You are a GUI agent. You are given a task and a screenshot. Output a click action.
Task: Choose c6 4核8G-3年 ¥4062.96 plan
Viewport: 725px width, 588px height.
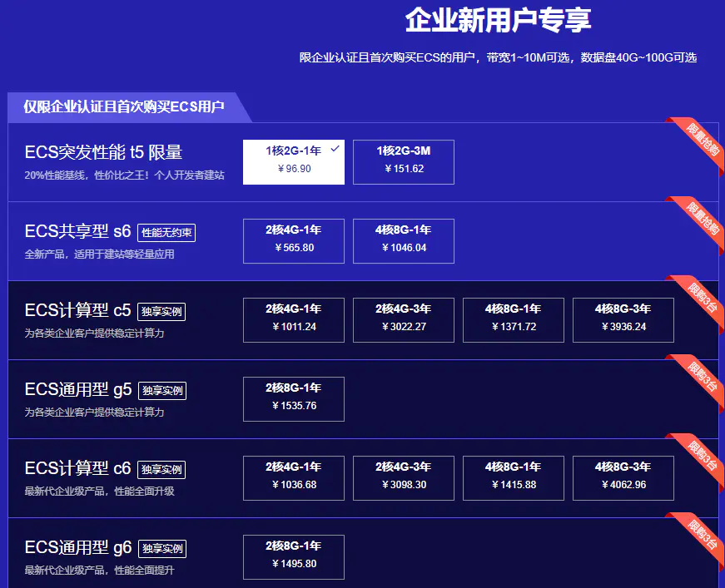[x=623, y=478]
